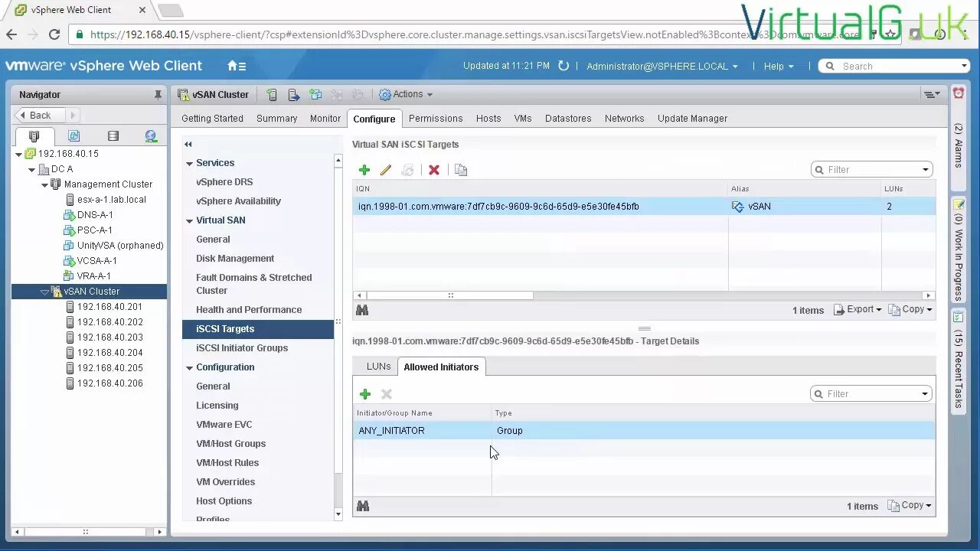Click find binoculars icon in initiators table
Screen dimensions: 980x551
pyautogui.click(x=363, y=506)
